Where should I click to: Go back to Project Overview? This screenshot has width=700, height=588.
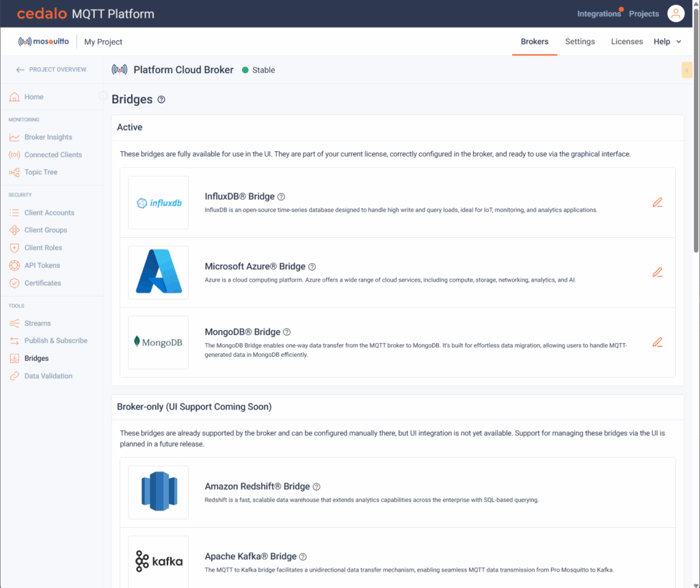click(51, 70)
